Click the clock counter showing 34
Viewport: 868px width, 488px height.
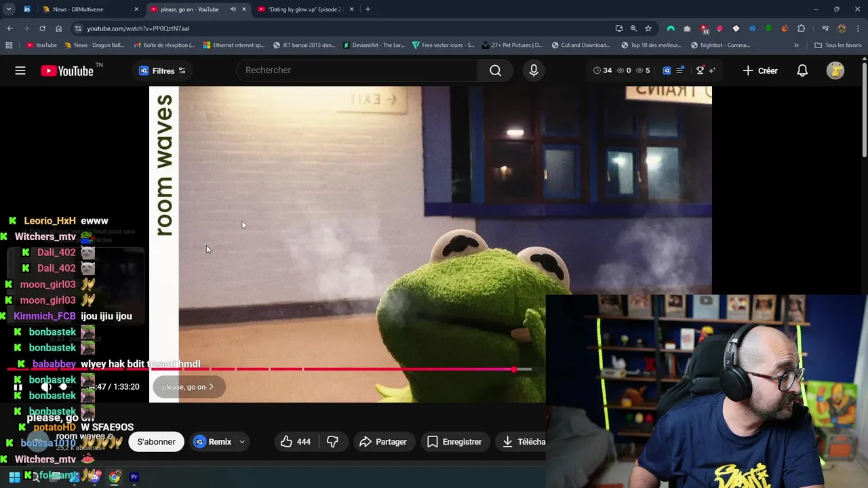[602, 70]
